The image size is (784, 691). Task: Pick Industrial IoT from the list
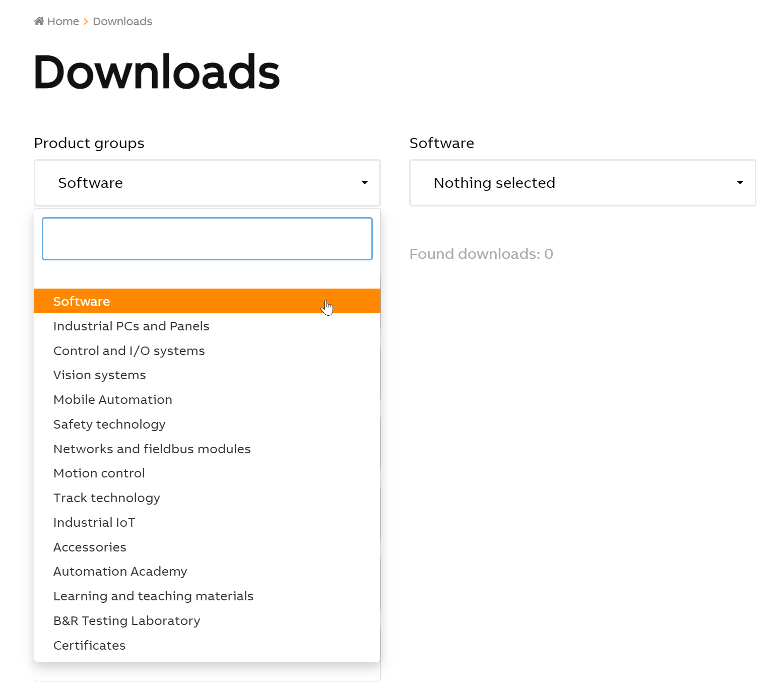[207, 522]
